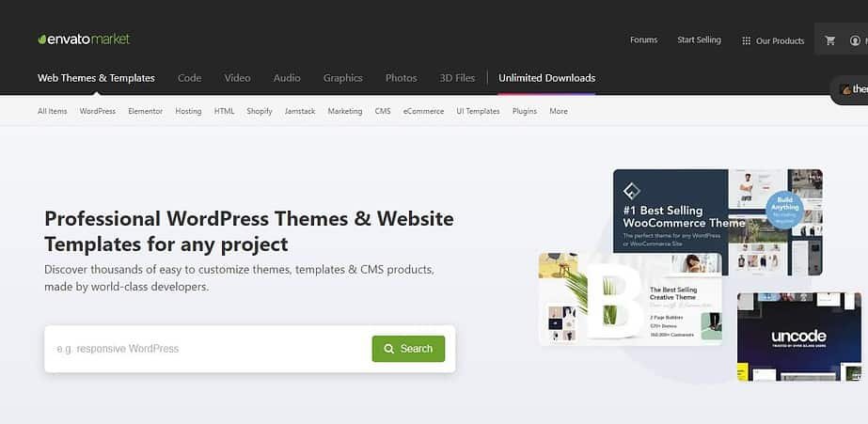Screen dimensions: 868x424
Task: Open the 3D Files category
Action: pos(457,78)
